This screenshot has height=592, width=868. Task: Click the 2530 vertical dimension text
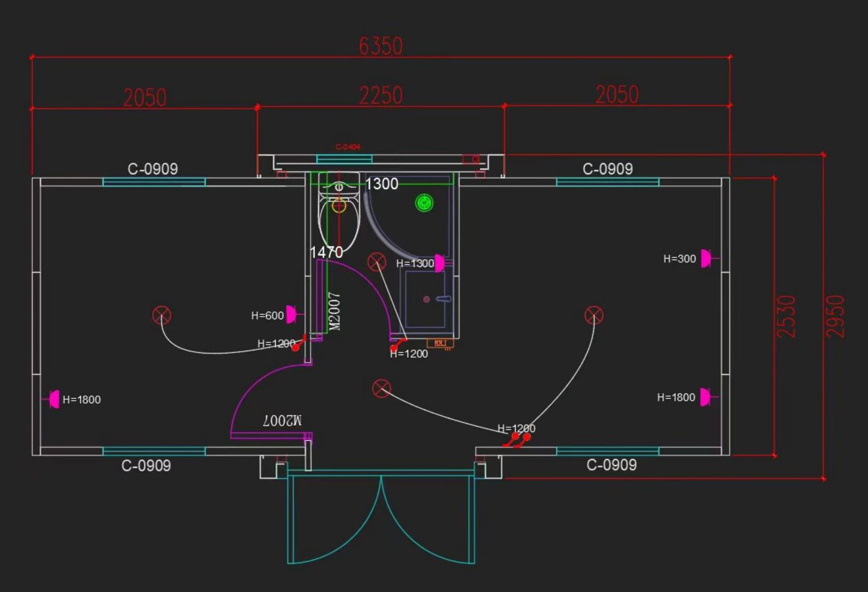coord(786,316)
